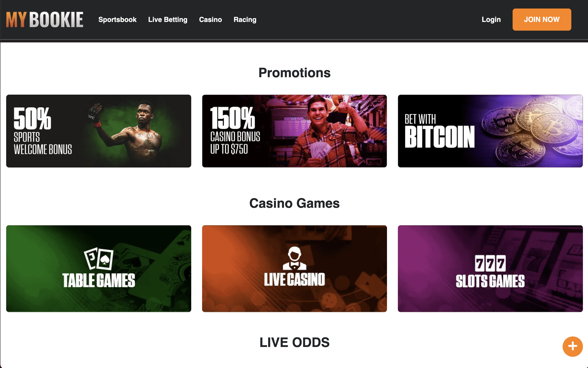
Task: Click the orange plus floating button
Action: [x=572, y=346]
